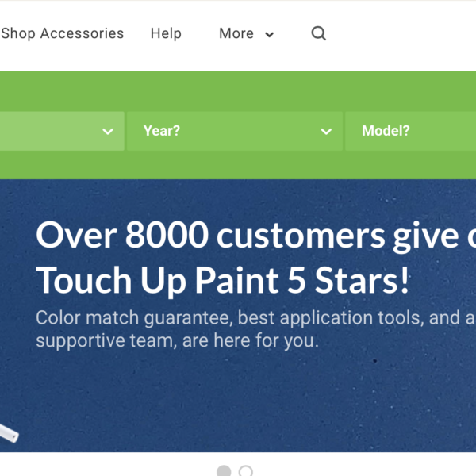Click the Year? dropdown arrow
The width and height of the screenshot is (476, 476).
[x=326, y=132]
